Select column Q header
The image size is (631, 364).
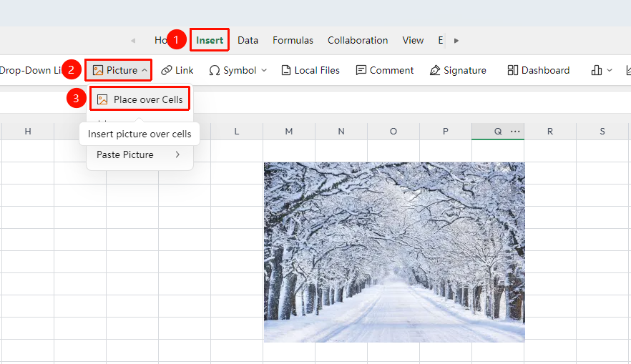coord(498,132)
